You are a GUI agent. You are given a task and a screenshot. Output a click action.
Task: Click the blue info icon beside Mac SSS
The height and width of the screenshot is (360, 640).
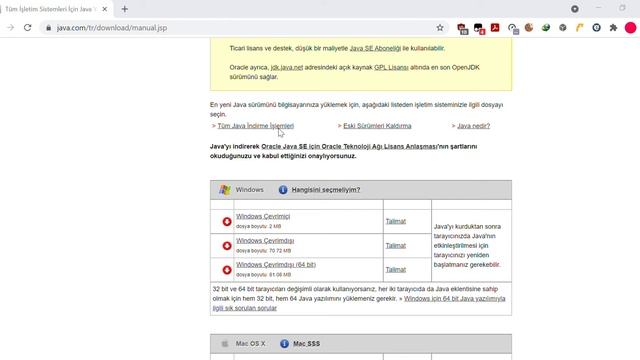pyautogui.click(x=284, y=344)
